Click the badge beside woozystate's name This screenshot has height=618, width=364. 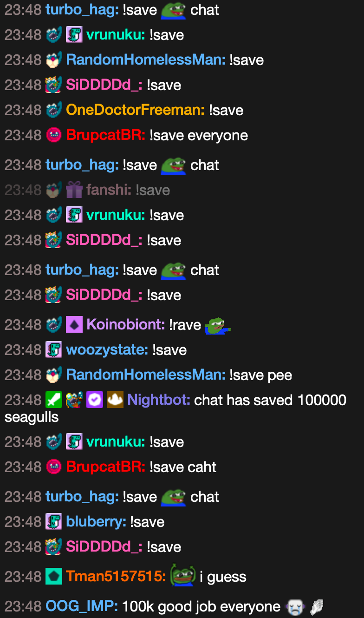tap(54, 350)
